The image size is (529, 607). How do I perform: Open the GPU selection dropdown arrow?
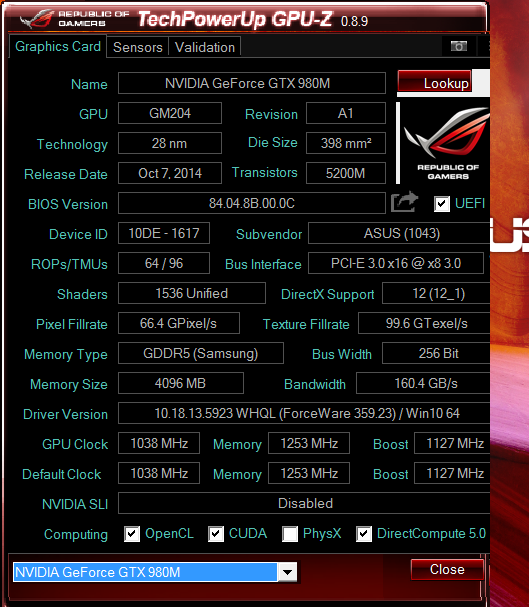(288, 572)
